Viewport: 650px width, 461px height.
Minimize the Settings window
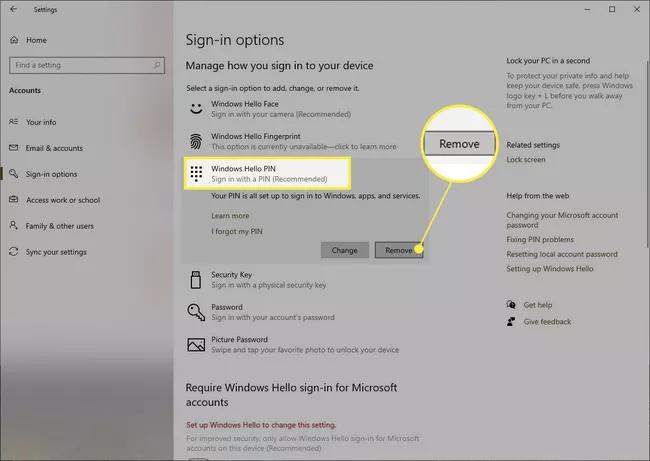click(587, 9)
